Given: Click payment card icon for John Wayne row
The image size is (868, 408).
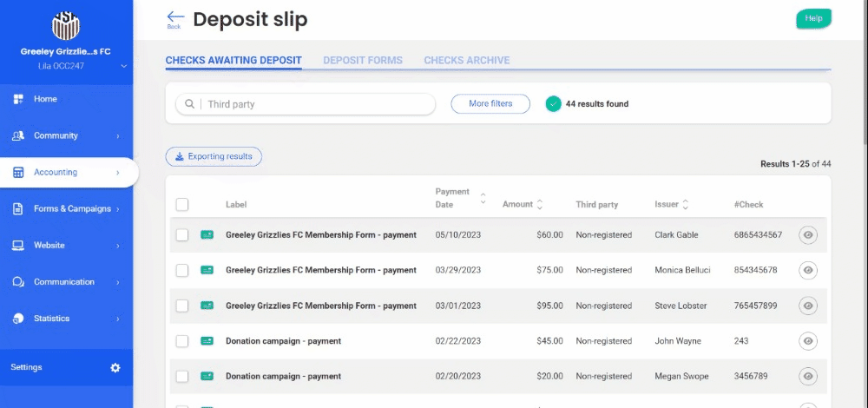Looking at the screenshot, I should 207,341.
